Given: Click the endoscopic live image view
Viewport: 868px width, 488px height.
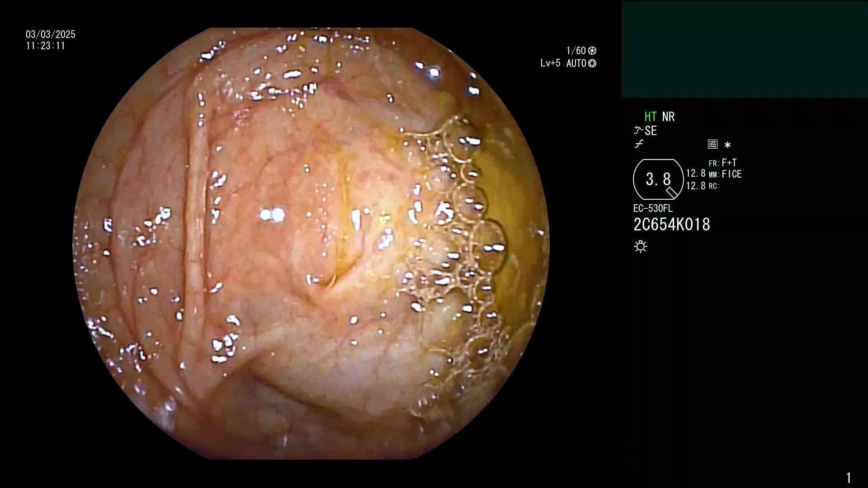Looking at the screenshot, I should pyautogui.click(x=311, y=243).
